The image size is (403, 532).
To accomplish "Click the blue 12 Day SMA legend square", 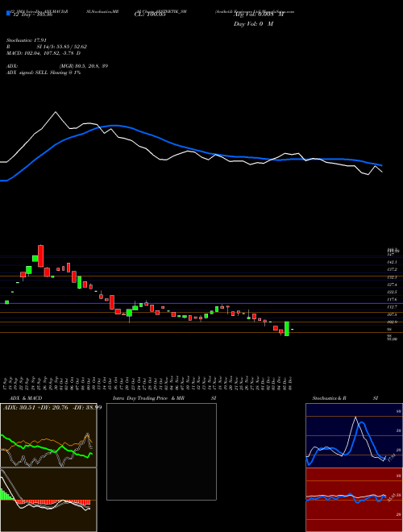I will pos(9,13).
